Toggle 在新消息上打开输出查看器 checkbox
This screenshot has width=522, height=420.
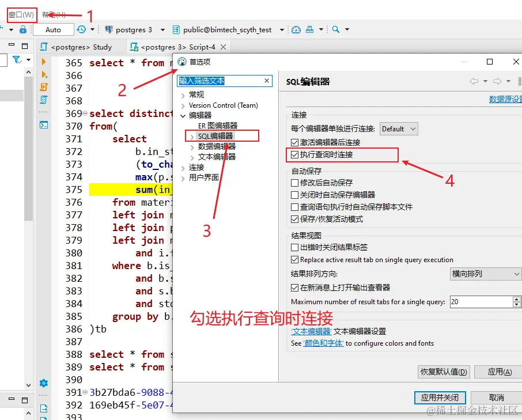(294, 287)
